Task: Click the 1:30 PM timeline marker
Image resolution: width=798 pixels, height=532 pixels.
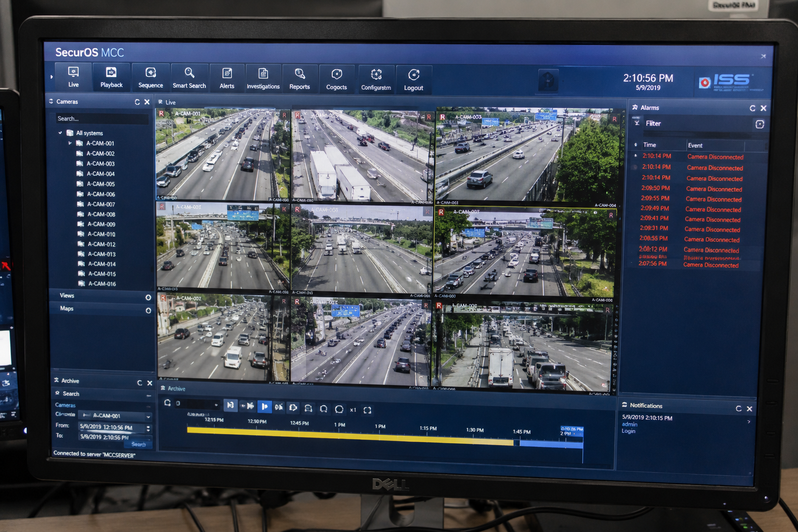Action: 474,430
